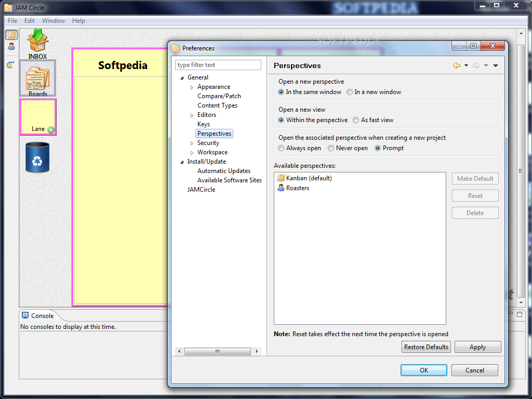Open the Edit menu
This screenshot has width=532, height=399.
pos(30,21)
